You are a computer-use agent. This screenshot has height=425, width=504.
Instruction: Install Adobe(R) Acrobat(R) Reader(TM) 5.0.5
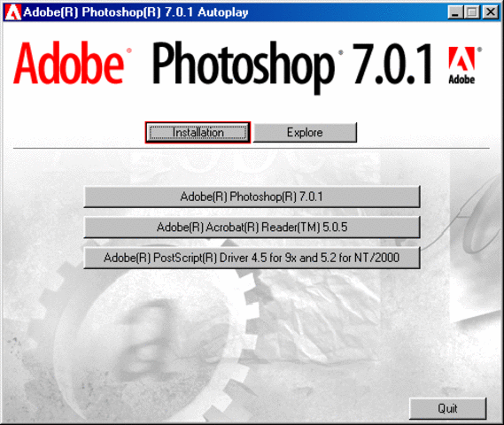tap(252, 228)
